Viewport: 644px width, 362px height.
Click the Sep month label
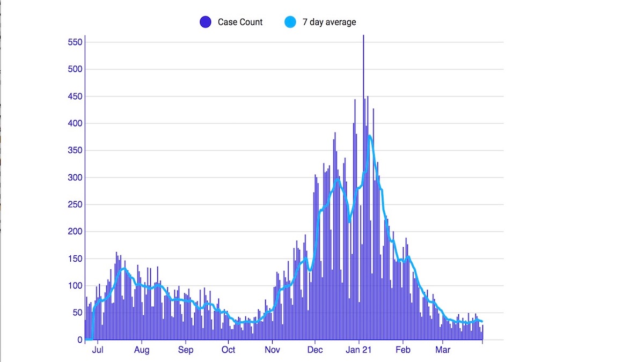(186, 350)
